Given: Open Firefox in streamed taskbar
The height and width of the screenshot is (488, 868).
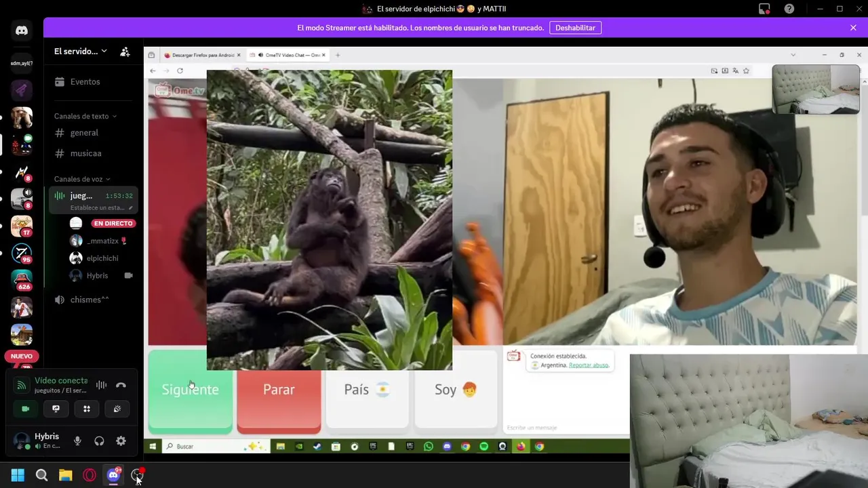Looking at the screenshot, I should tap(521, 446).
